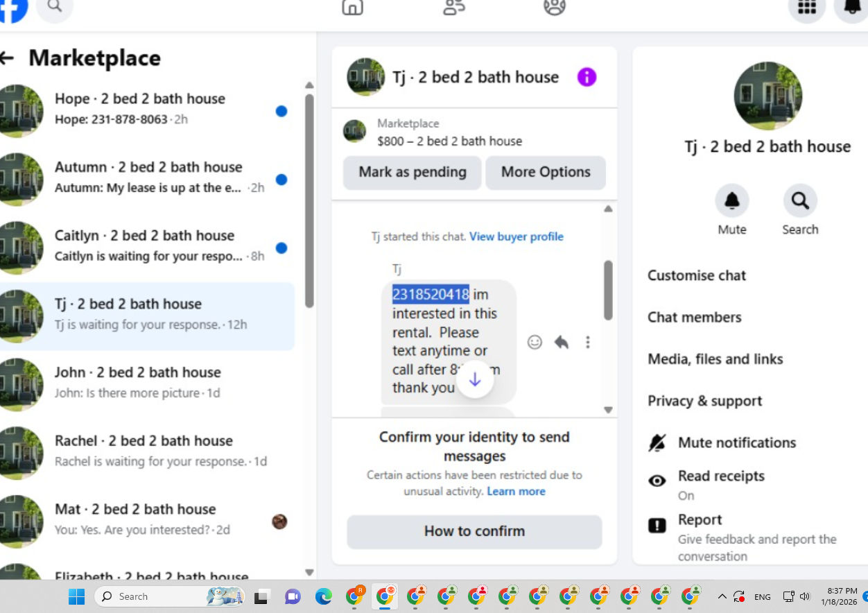Click the Mute bell icon under profile
This screenshot has width=868, height=613.
[x=732, y=201]
